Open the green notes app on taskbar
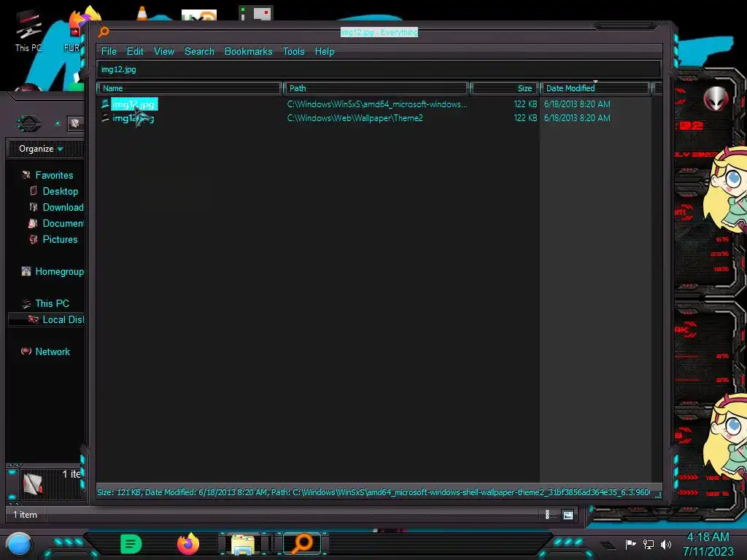 (x=131, y=544)
